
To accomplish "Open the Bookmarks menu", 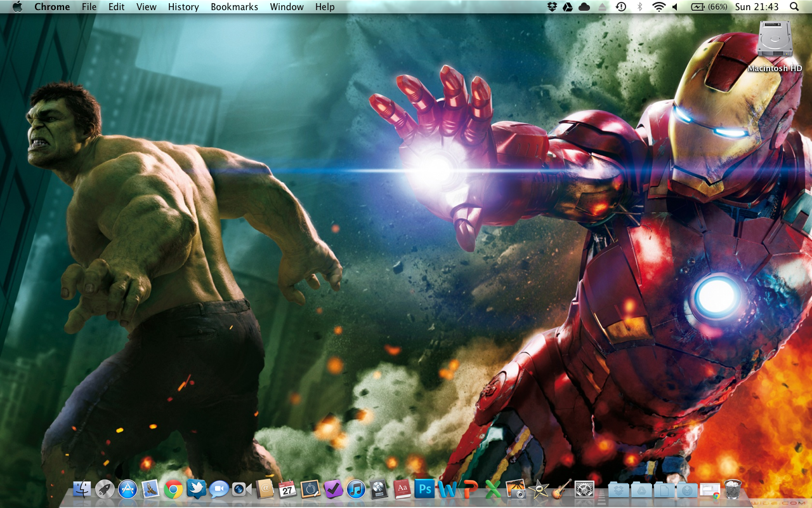I will point(235,7).
